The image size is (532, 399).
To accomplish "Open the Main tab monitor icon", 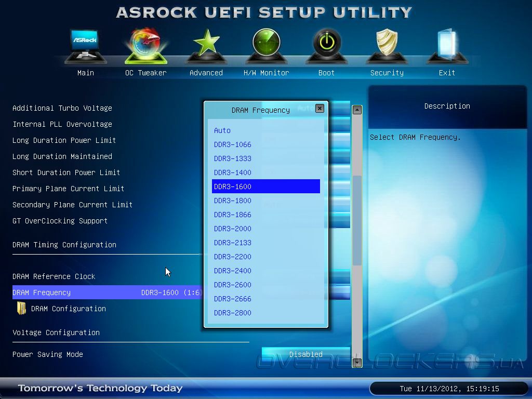I will pos(86,46).
